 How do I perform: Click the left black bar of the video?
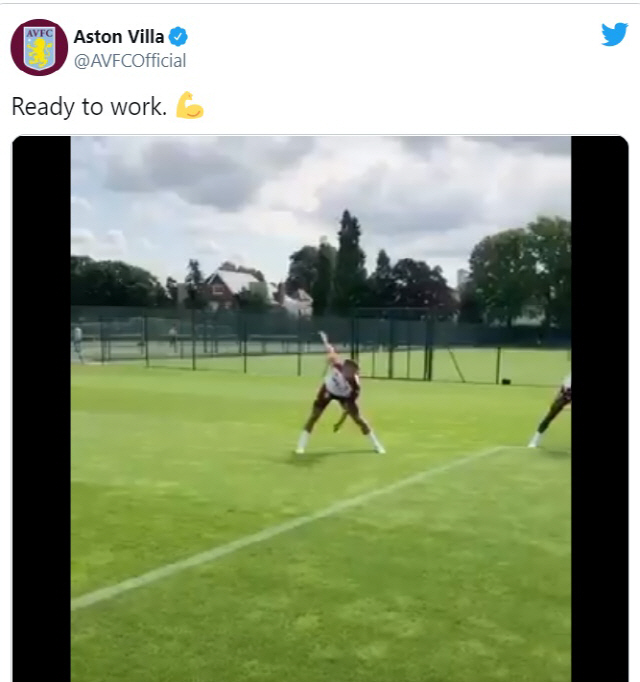click(41, 400)
